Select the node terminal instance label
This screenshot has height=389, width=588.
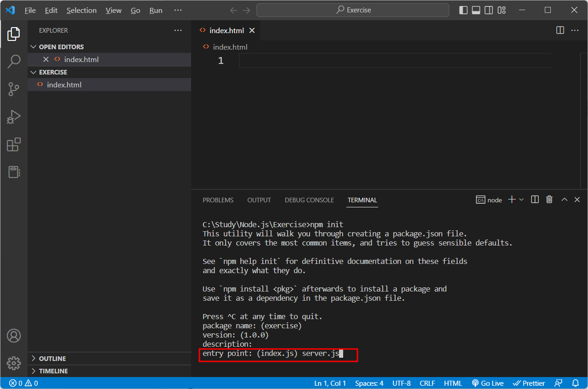click(489, 200)
